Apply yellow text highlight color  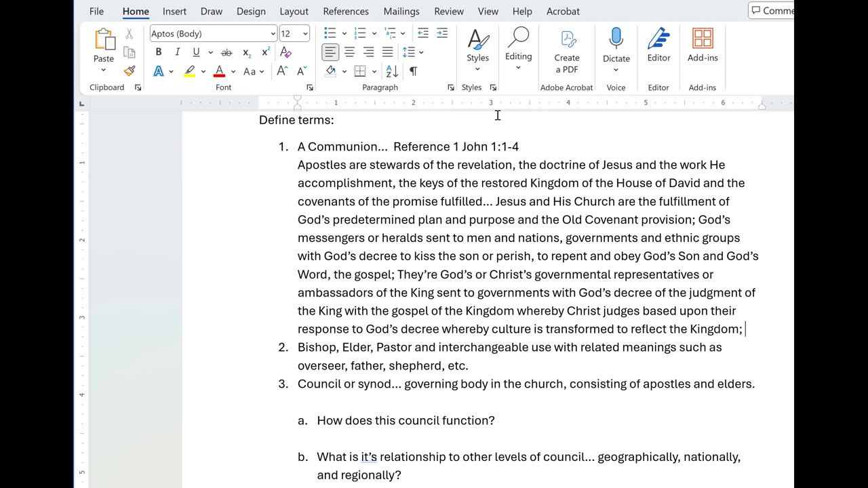click(x=189, y=71)
